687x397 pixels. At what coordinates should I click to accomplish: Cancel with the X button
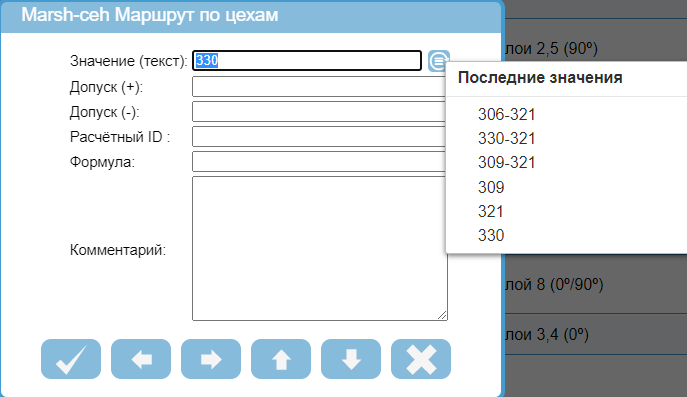[x=421, y=359]
